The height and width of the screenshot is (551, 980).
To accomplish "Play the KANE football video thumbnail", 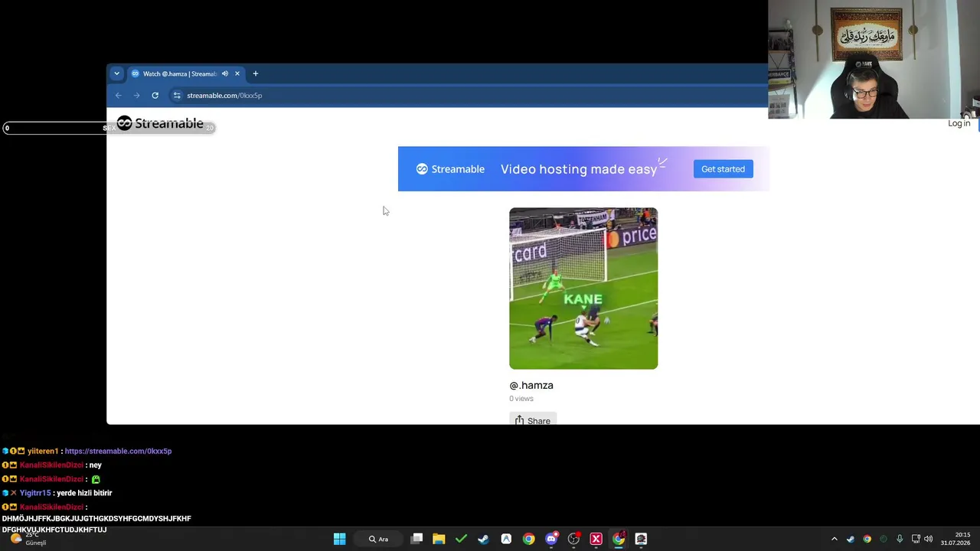I will click(583, 289).
